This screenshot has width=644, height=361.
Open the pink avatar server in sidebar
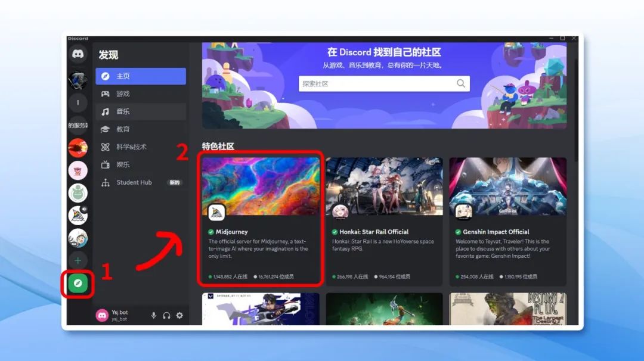[x=78, y=170]
